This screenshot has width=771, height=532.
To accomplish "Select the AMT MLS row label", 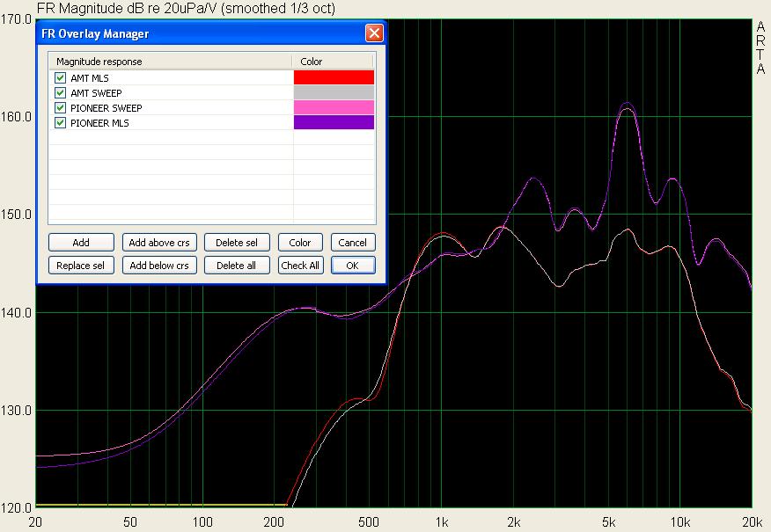I will [x=90, y=78].
